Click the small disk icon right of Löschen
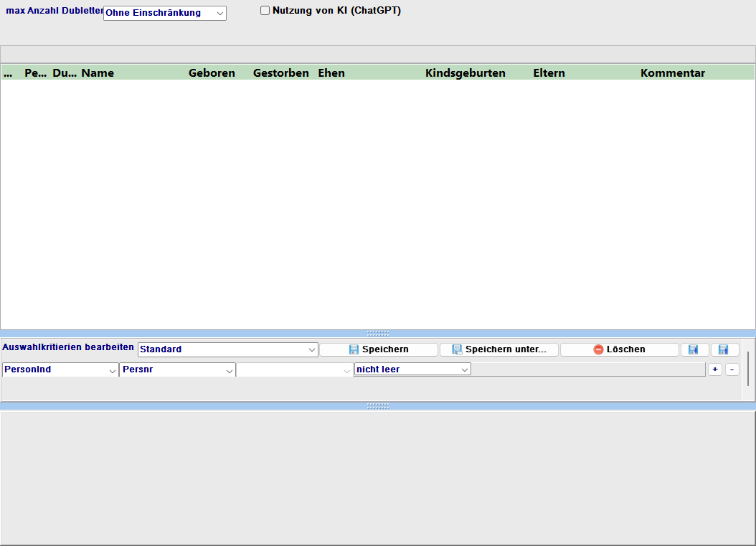The width and height of the screenshot is (756, 546). click(694, 349)
